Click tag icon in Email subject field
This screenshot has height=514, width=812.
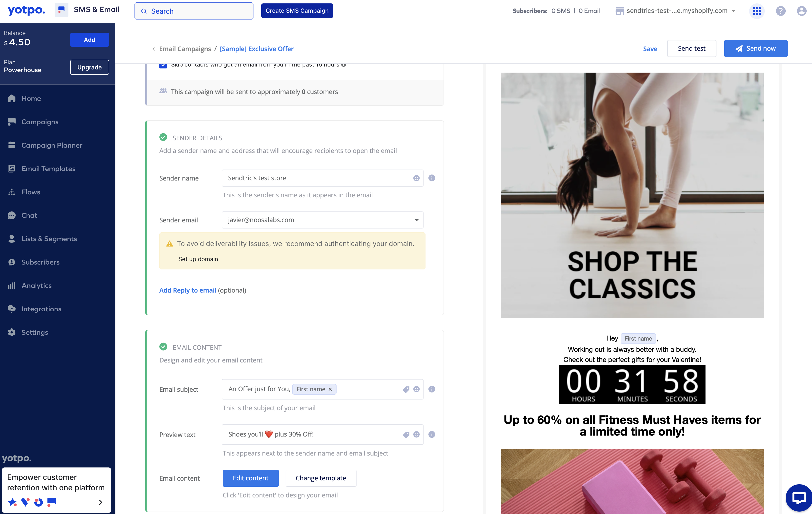(406, 389)
